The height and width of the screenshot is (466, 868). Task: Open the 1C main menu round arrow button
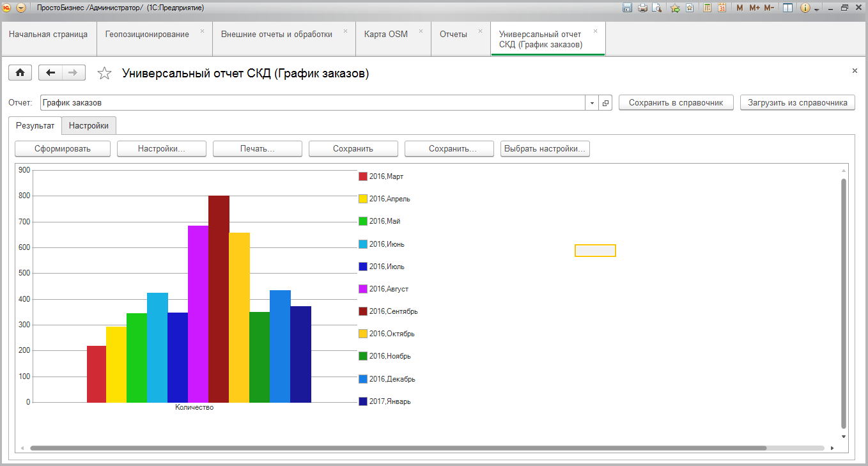(21, 8)
